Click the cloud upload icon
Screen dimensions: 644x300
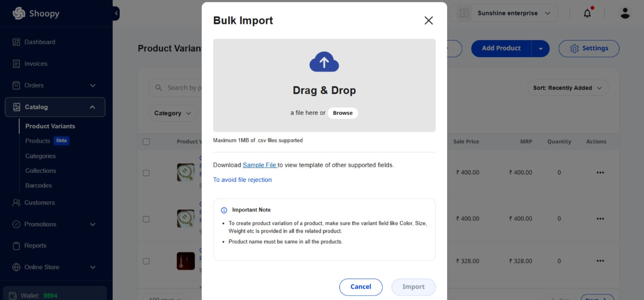[324, 62]
